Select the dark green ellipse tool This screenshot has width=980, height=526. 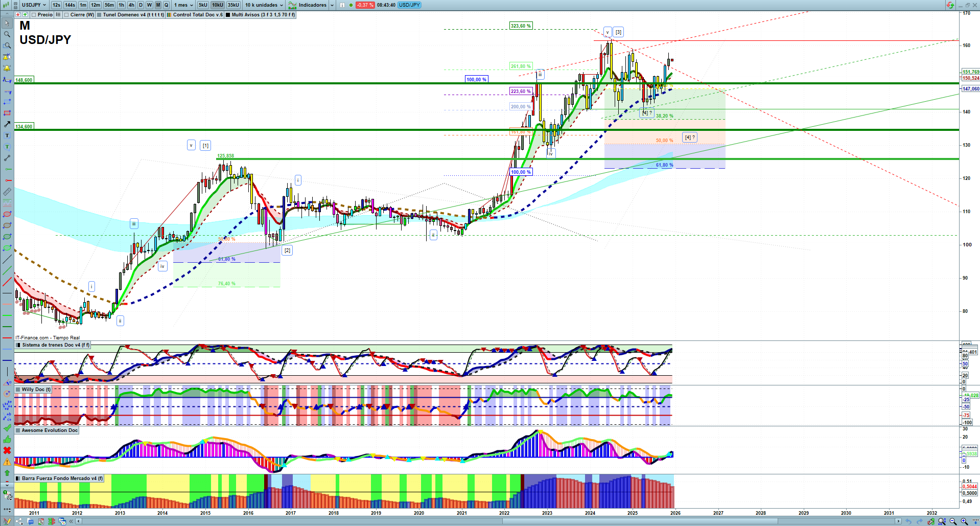pos(7,237)
